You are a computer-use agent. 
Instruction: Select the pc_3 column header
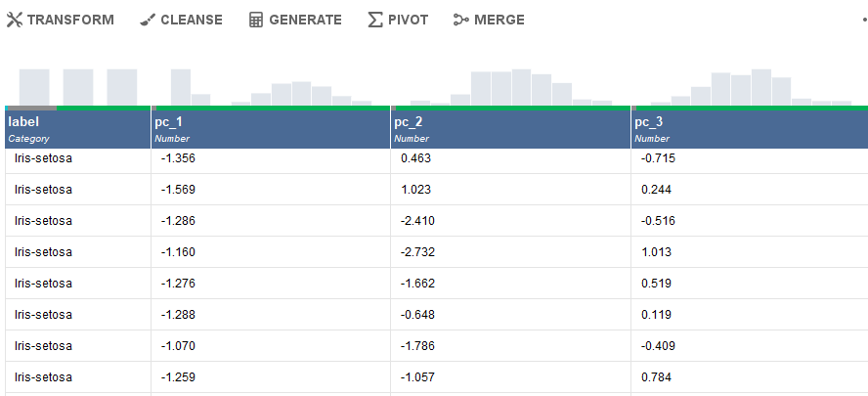(x=750, y=129)
